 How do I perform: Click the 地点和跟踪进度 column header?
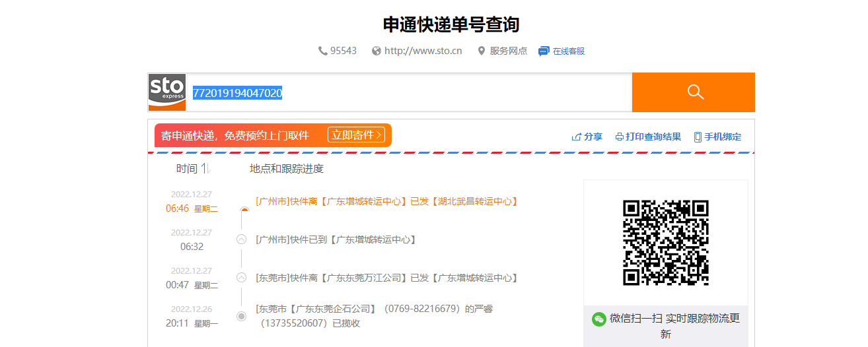tap(287, 169)
